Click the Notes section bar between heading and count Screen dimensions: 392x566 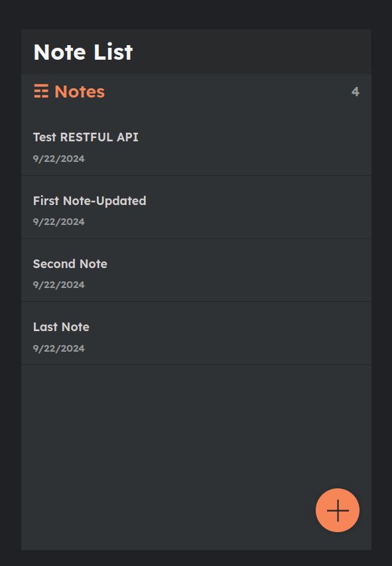(x=228, y=92)
